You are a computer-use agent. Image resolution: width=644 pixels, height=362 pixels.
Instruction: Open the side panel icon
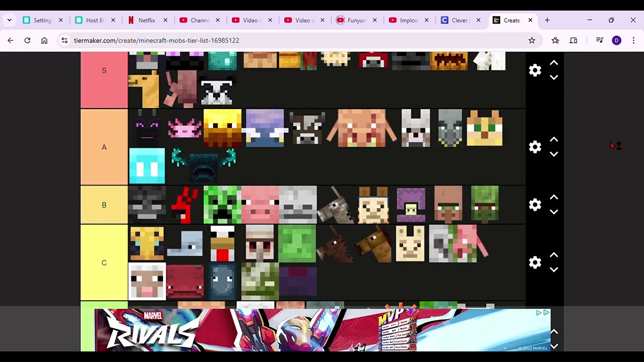[x=573, y=40]
